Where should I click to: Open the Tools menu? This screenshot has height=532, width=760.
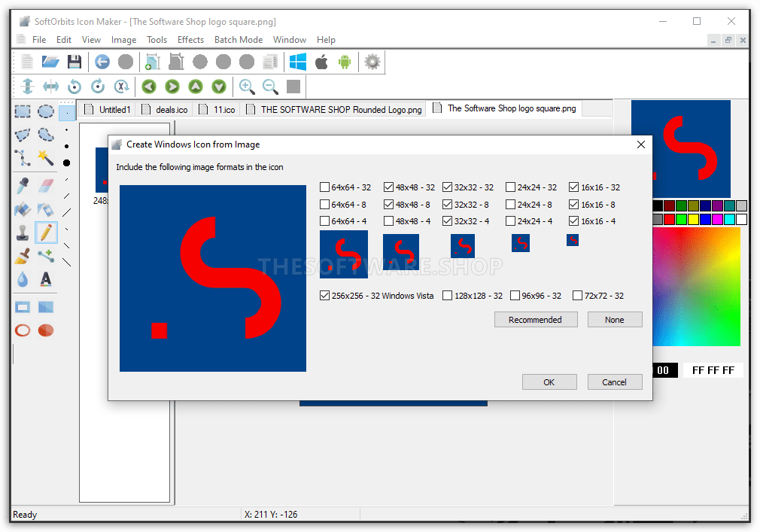coord(157,40)
